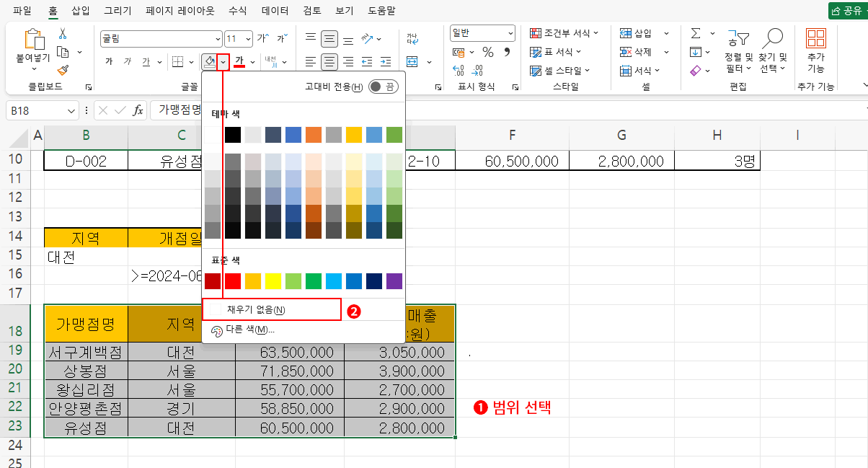Open the font size 11 dropdown

click(x=248, y=39)
